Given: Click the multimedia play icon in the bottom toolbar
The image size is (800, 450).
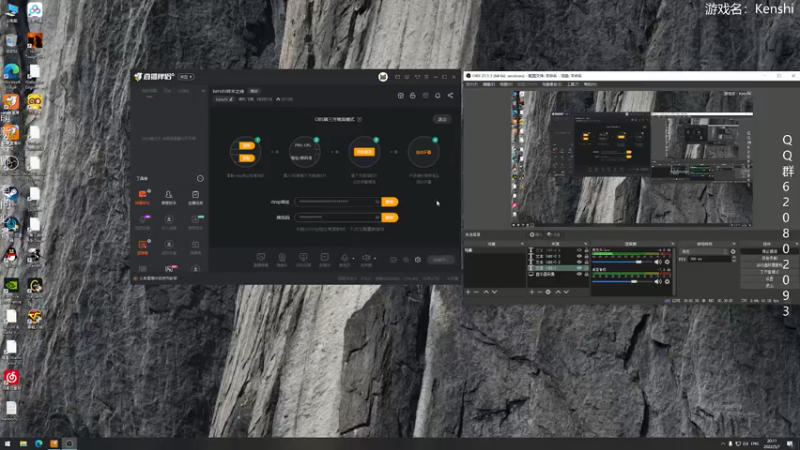Looking at the screenshot, I should coord(324,258).
